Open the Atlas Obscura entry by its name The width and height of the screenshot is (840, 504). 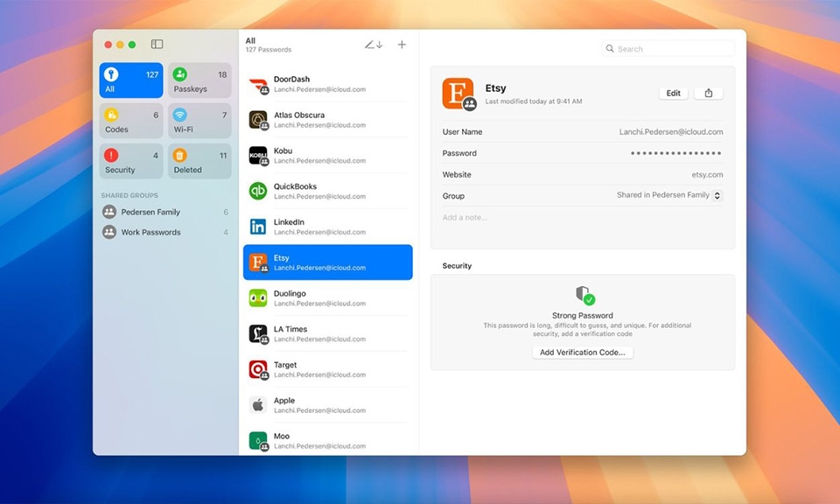point(299,115)
